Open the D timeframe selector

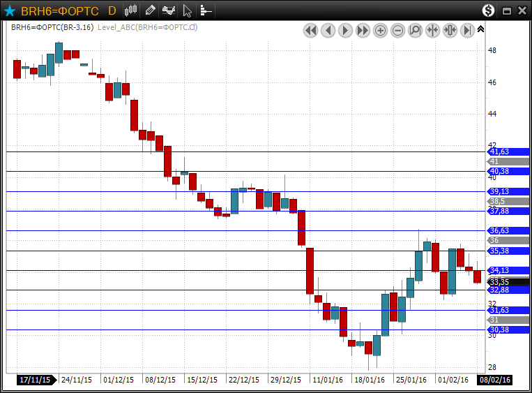(x=112, y=10)
